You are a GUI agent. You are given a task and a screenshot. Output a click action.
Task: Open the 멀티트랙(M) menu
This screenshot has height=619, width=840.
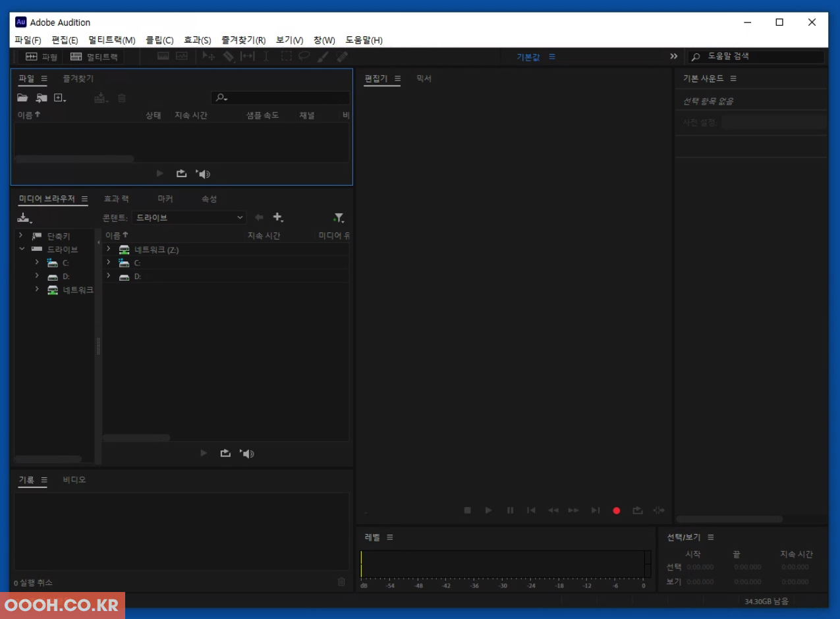[x=111, y=40]
